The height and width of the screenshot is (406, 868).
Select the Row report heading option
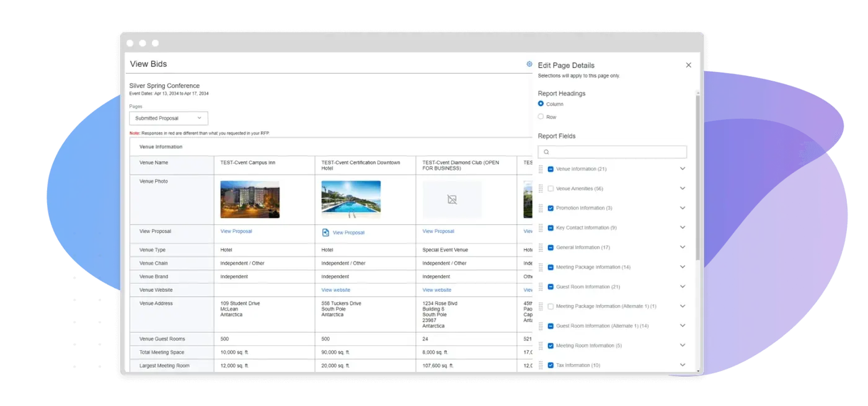[x=541, y=117]
